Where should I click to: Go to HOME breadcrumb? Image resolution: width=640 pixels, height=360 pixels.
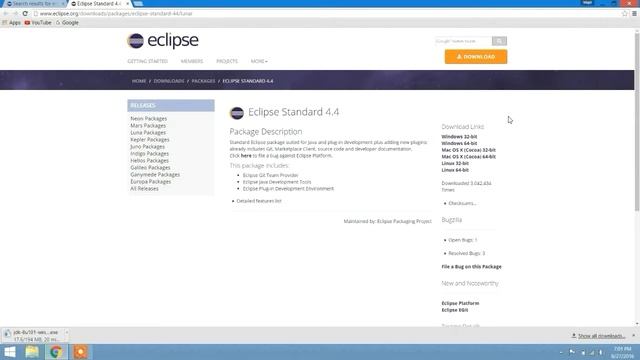(x=139, y=81)
